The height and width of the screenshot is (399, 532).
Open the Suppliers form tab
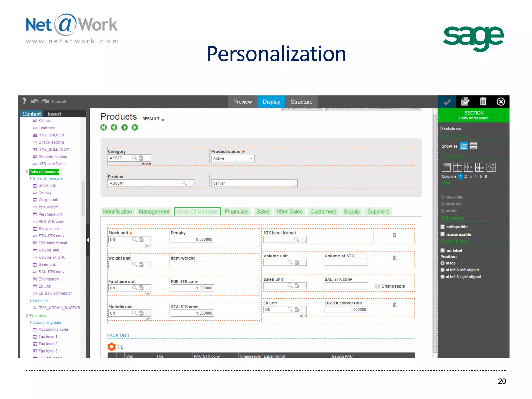point(378,211)
